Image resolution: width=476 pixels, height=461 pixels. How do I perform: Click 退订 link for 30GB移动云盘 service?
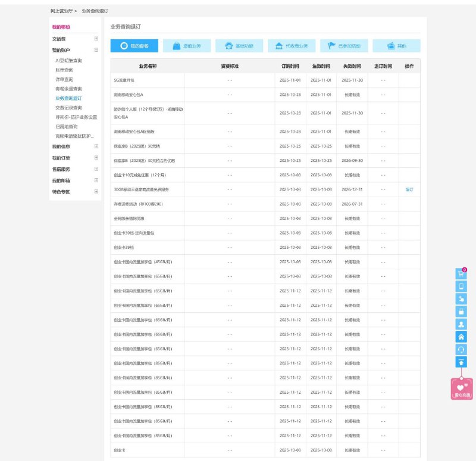point(409,189)
